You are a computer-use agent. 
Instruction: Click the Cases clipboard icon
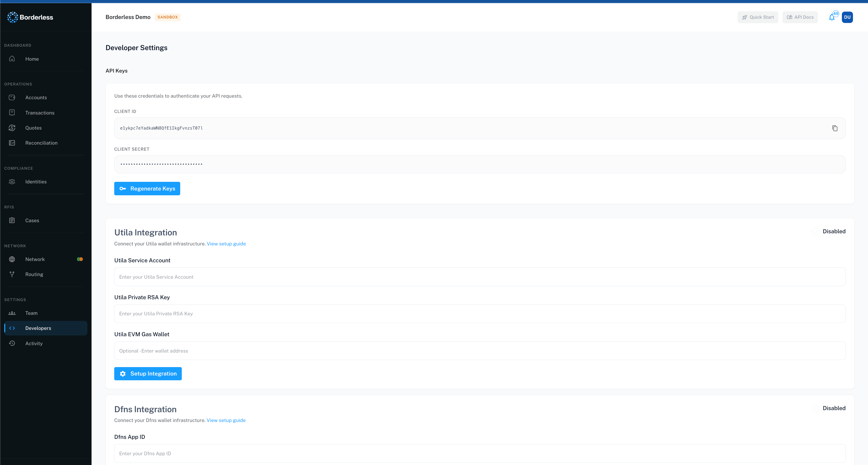coord(12,220)
